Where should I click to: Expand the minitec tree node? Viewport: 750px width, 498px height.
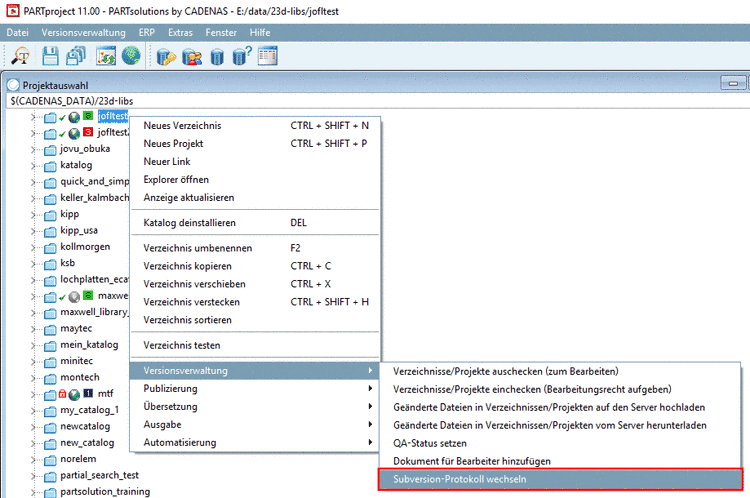(x=33, y=362)
